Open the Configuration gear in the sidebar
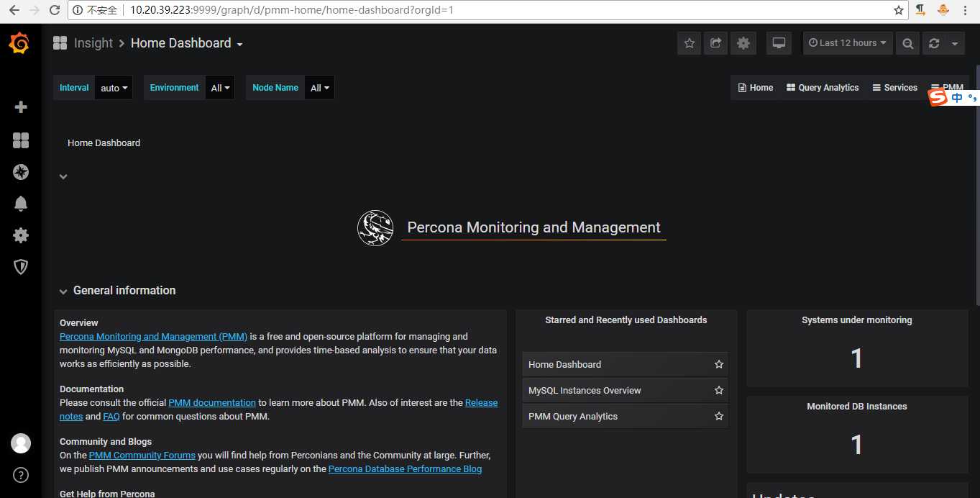Viewport: 980px width, 498px height. [21, 235]
